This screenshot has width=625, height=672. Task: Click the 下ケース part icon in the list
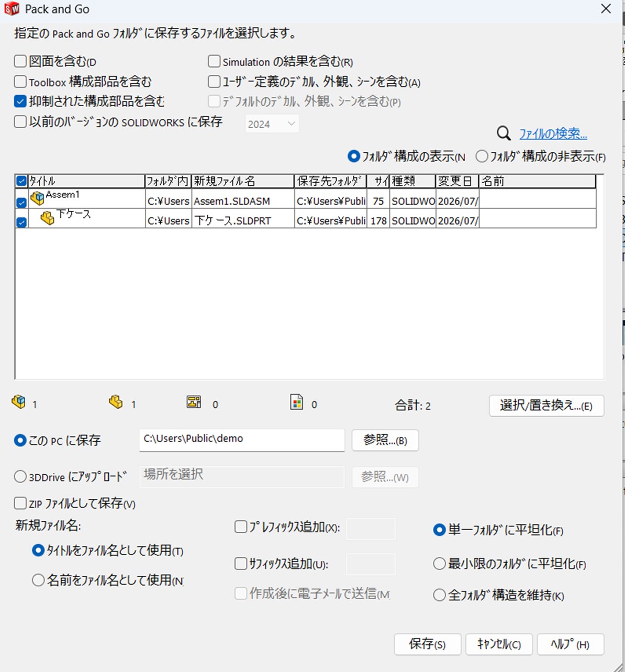48,218
